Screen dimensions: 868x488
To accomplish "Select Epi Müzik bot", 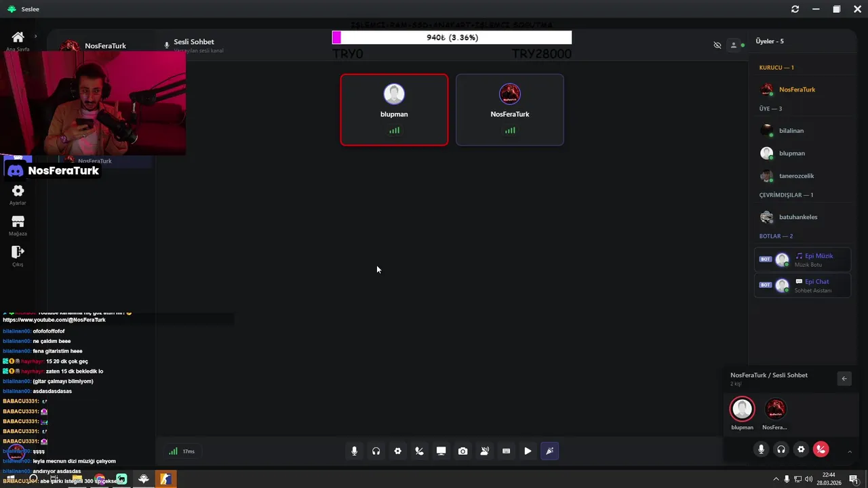I will tap(803, 260).
